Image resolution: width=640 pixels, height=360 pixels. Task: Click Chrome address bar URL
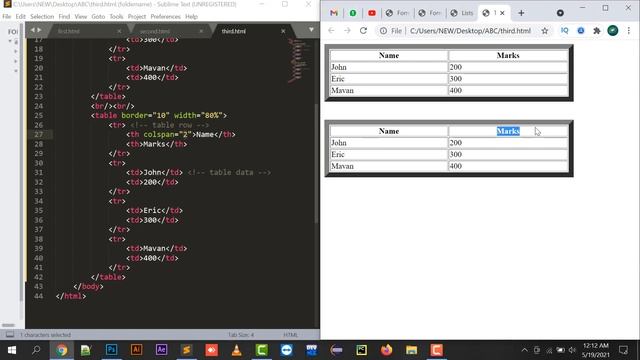(470, 31)
